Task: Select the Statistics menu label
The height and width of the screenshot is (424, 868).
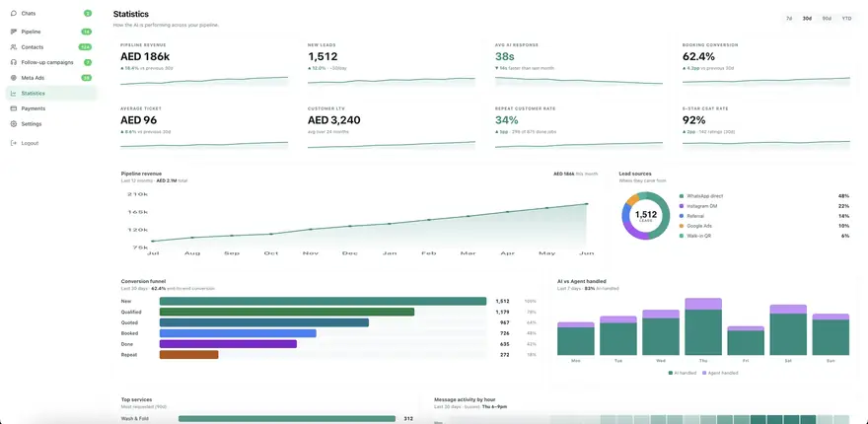Action: point(34,94)
